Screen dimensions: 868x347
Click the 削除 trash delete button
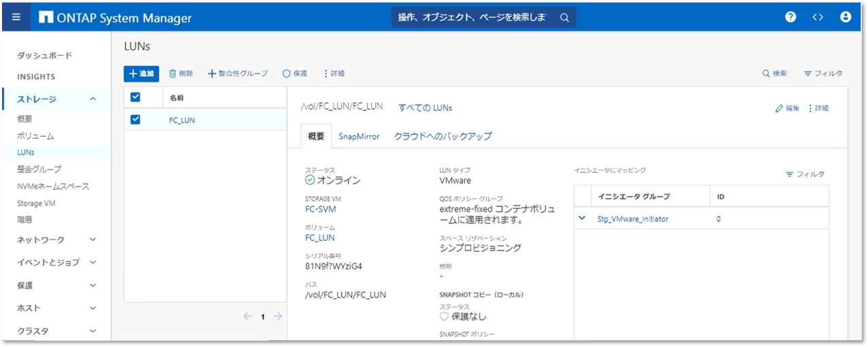click(181, 73)
